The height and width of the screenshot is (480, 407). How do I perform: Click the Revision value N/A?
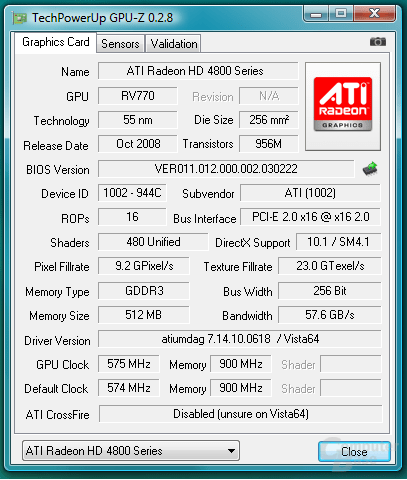[269, 96]
